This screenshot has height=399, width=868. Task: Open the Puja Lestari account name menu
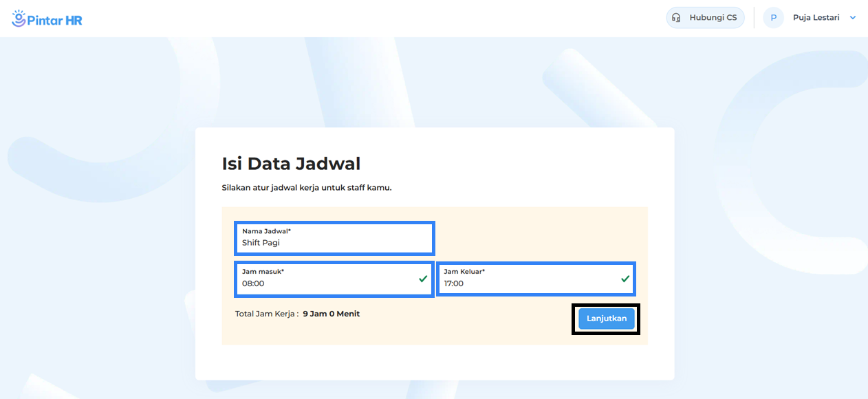[816, 18]
